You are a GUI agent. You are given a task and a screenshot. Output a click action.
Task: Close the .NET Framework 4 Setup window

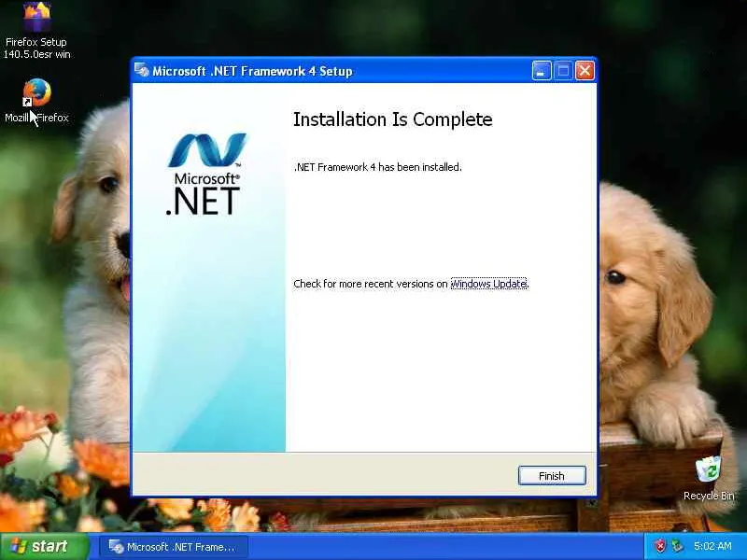pos(585,71)
